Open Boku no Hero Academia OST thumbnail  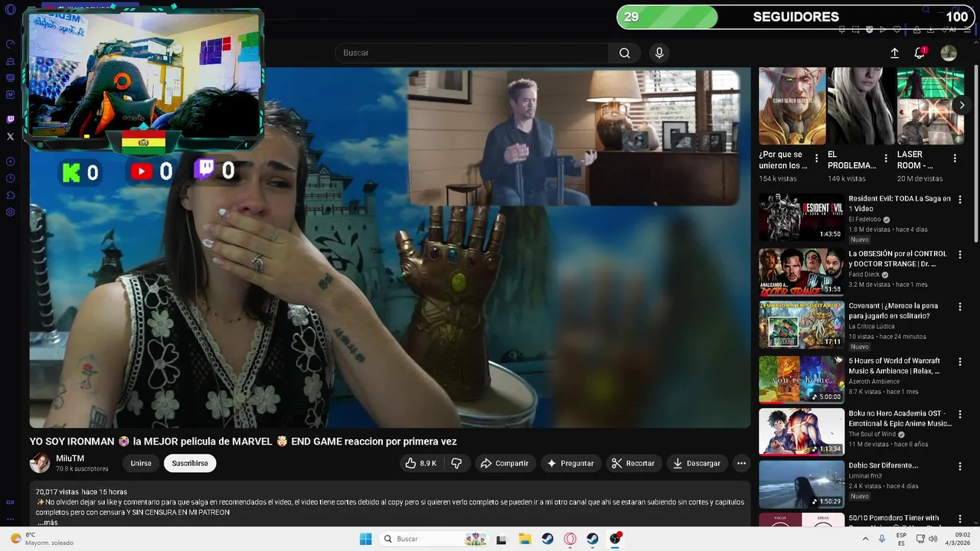[802, 432]
